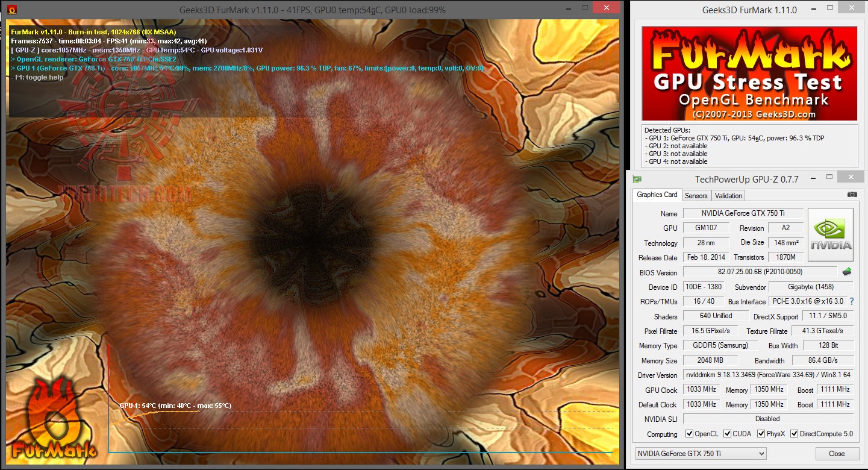Click the BIOS save chip icon

pos(847,272)
